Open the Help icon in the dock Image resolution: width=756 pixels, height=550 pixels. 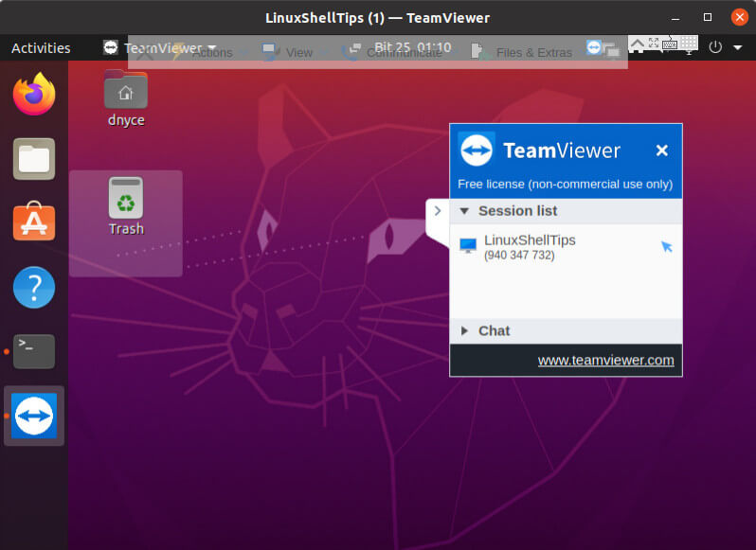(34, 288)
